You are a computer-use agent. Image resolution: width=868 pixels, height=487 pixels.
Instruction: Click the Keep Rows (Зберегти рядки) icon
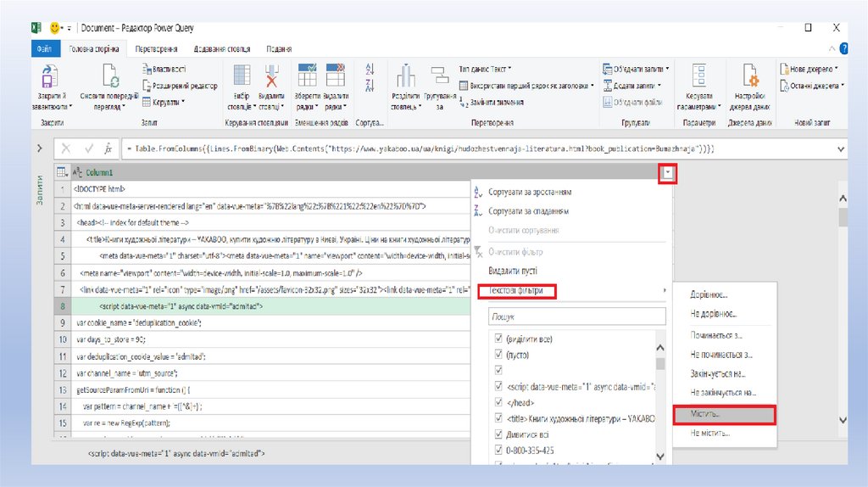tap(306, 79)
